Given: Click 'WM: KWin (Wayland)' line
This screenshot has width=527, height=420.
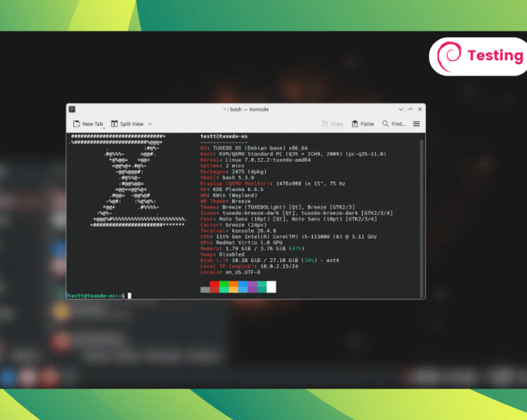Looking at the screenshot, I should (x=228, y=195).
